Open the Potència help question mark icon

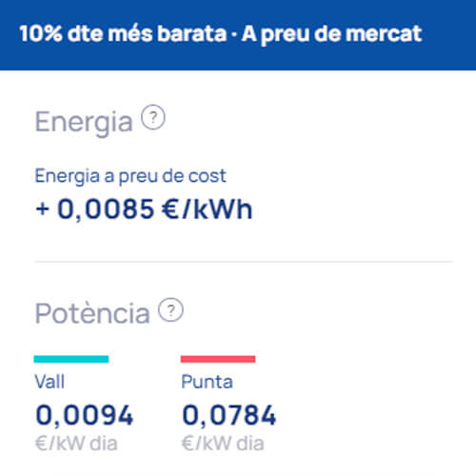171,310
